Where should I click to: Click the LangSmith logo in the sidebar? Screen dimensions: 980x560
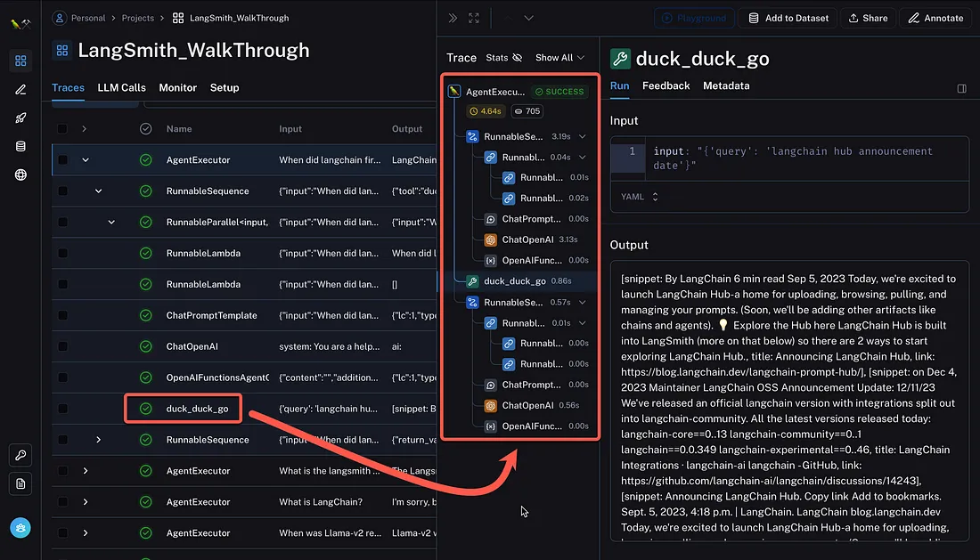[20, 24]
